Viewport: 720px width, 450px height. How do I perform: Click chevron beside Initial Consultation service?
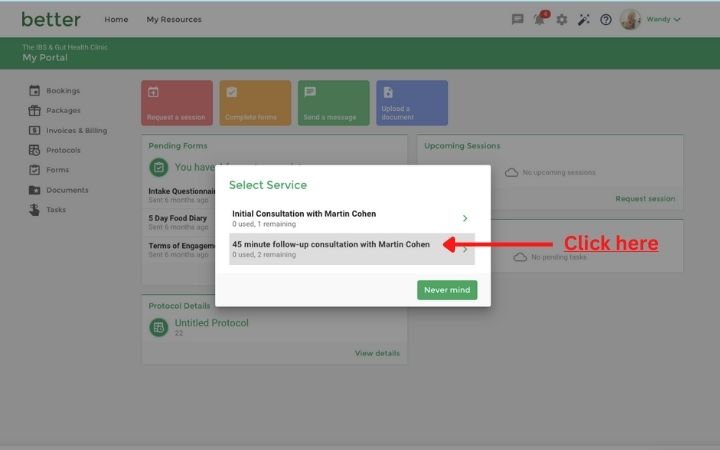click(465, 218)
